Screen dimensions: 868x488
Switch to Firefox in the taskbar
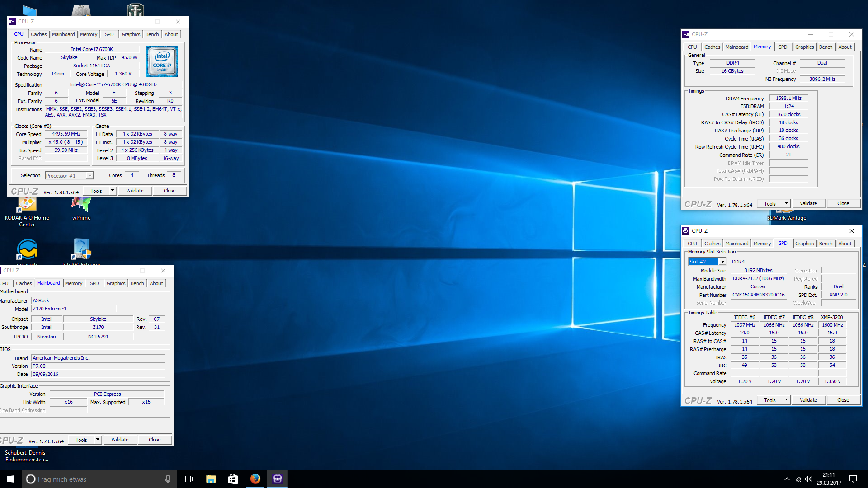255,479
